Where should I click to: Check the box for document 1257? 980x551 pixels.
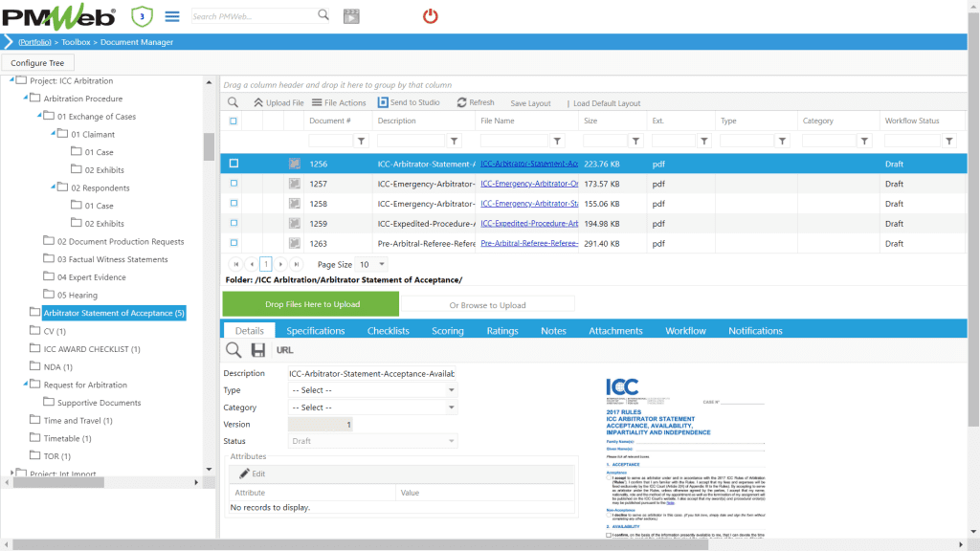point(234,184)
